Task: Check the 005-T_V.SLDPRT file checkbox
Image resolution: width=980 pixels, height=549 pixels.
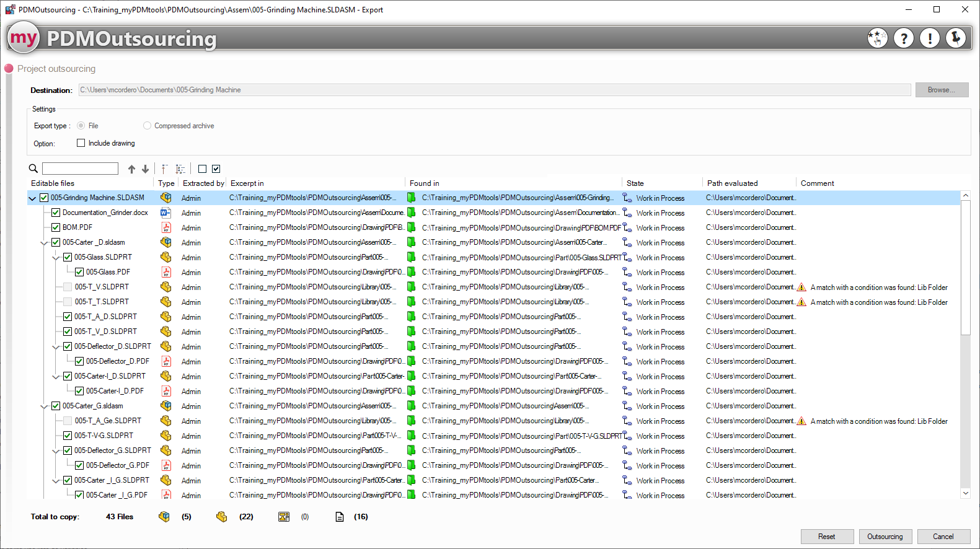Action: (x=68, y=287)
